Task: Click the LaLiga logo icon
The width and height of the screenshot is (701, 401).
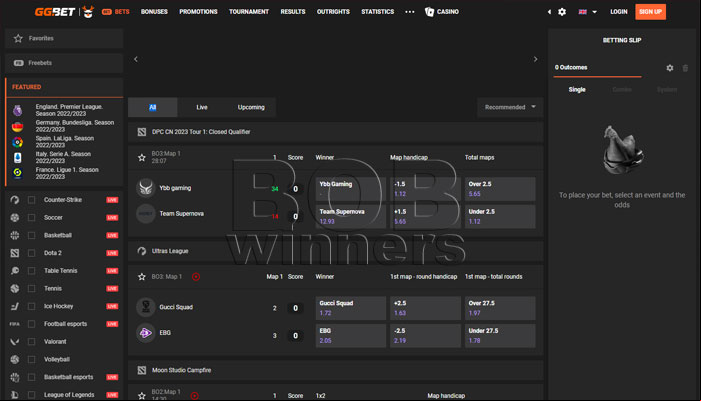Action: tap(17, 142)
